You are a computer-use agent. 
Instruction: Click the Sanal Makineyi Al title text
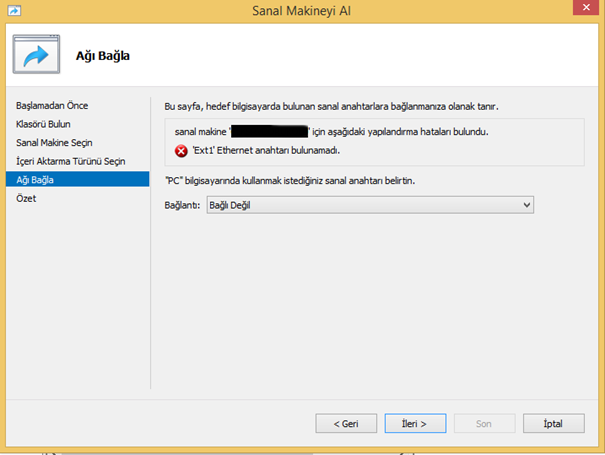click(301, 11)
